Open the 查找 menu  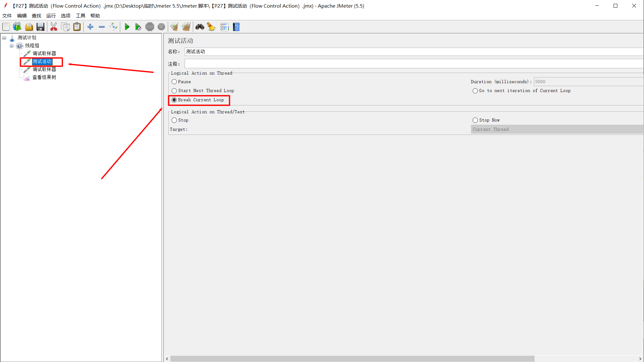[x=36, y=16]
